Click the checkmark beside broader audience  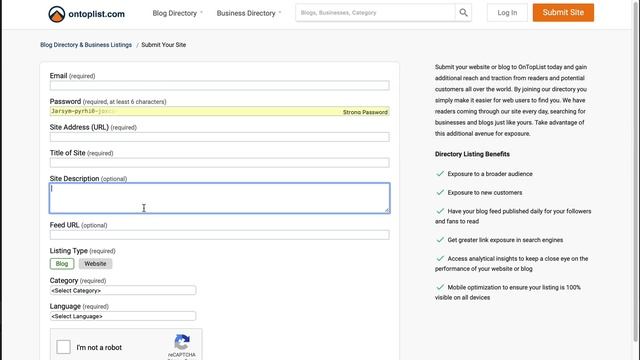point(440,173)
